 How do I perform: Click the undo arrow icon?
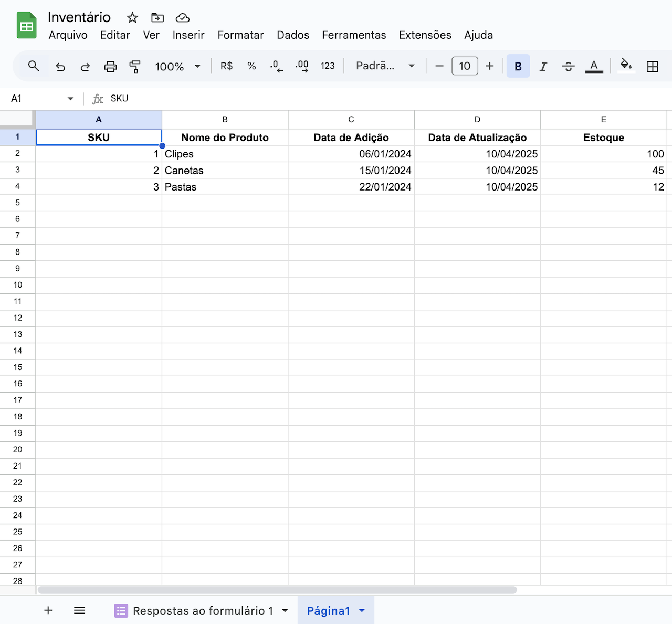pos(60,67)
